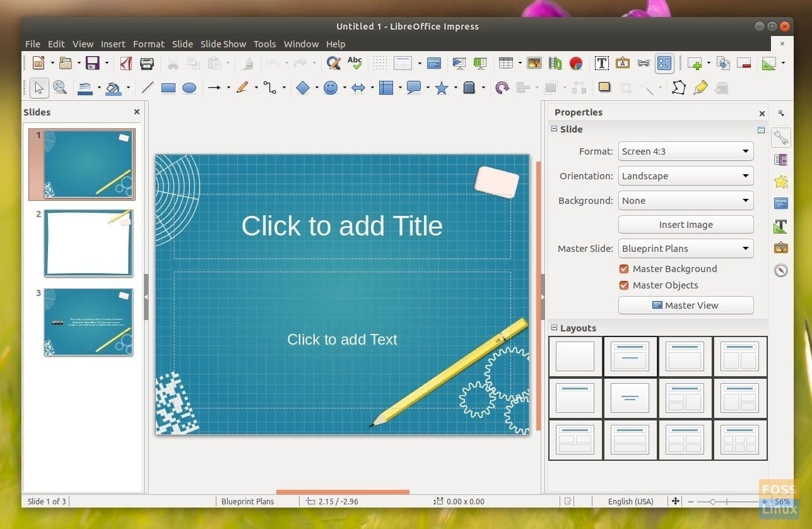Select the Zoom tool in the drawing toolbar
This screenshot has height=529, width=812.
point(61,88)
